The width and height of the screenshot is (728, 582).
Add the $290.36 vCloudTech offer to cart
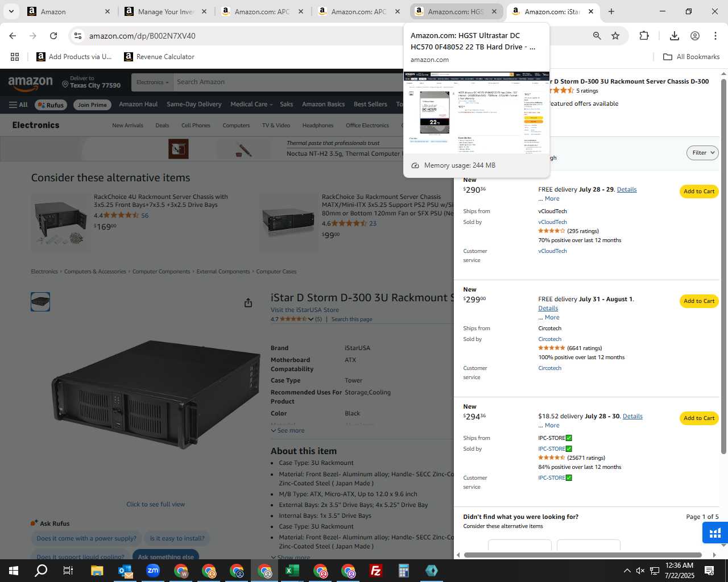[x=699, y=192]
